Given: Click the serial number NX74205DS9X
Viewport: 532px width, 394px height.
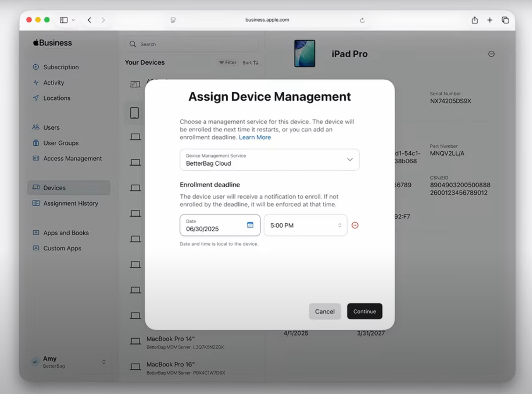Looking at the screenshot, I should (451, 101).
